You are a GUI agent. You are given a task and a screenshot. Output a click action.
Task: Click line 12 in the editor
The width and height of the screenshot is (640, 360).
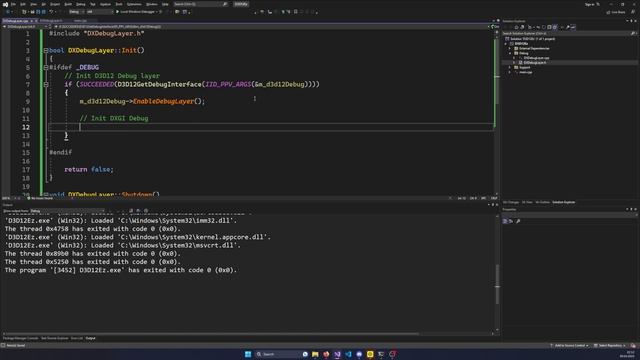coord(270,127)
